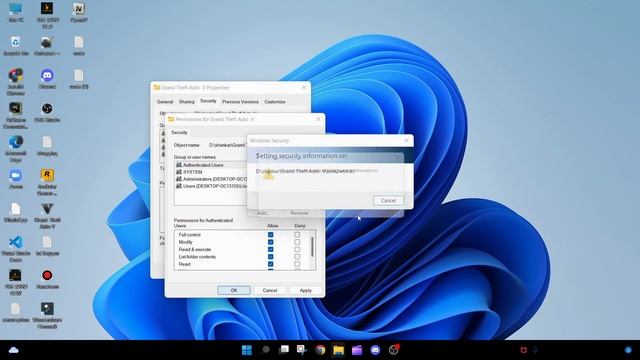Click Apply in the Permissions dialog
Image resolution: width=640 pixels, height=360 pixels.
click(x=306, y=290)
